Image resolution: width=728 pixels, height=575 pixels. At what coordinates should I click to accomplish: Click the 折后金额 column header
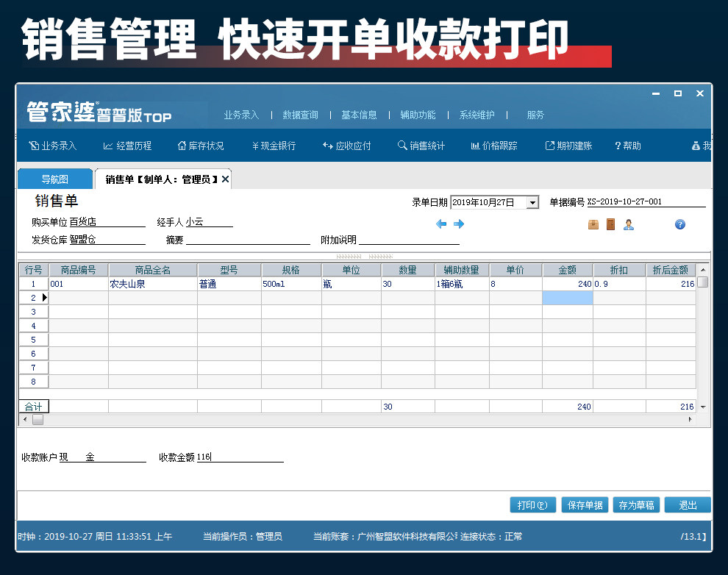[x=671, y=270]
